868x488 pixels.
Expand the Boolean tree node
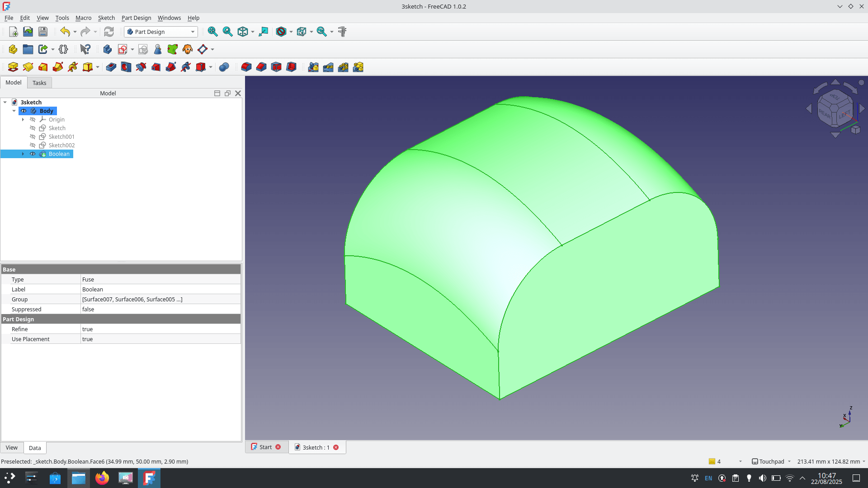(x=23, y=154)
